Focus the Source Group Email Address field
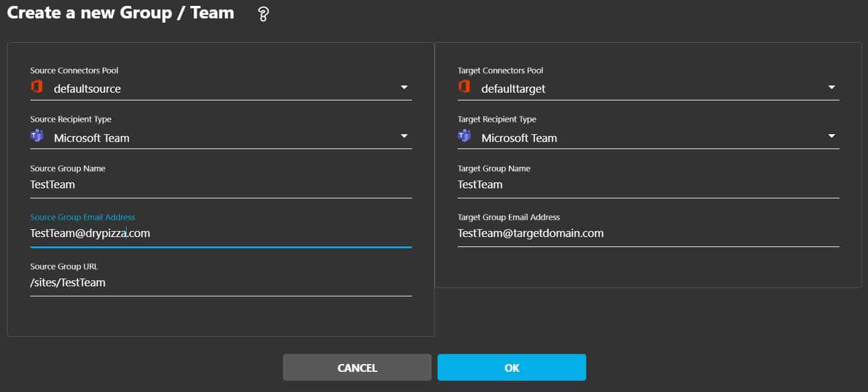Image resolution: width=868 pixels, height=392 pixels. (x=221, y=234)
